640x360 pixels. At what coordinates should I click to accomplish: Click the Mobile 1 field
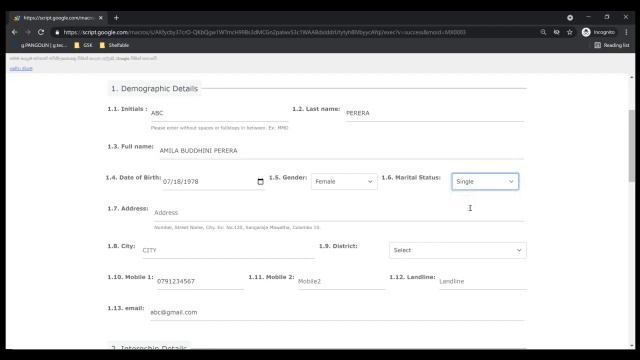pos(200,281)
